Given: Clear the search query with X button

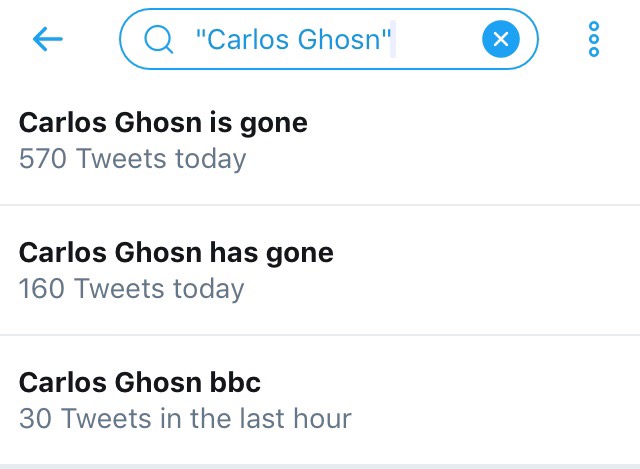Looking at the screenshot, I should click(x=501, y=39).
